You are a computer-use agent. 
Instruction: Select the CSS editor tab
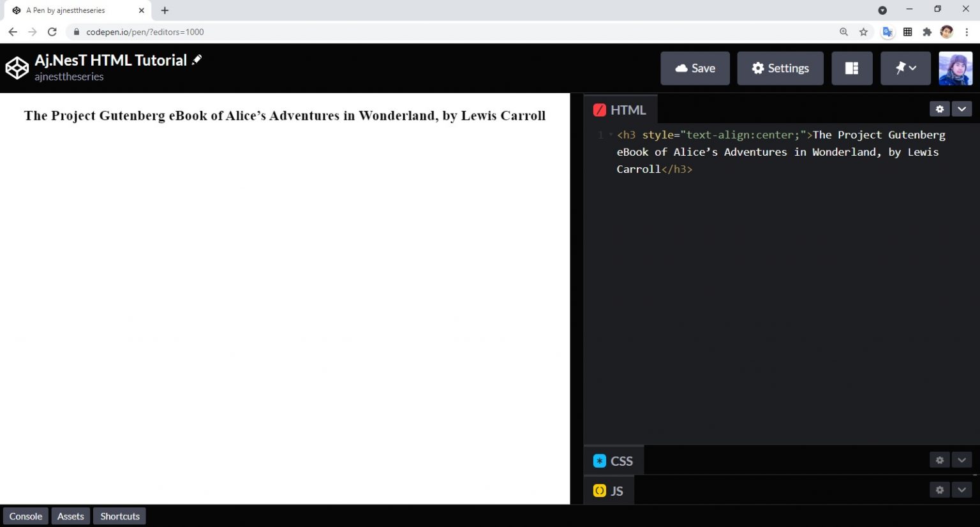pyautogui.click(x=613, y=461)
